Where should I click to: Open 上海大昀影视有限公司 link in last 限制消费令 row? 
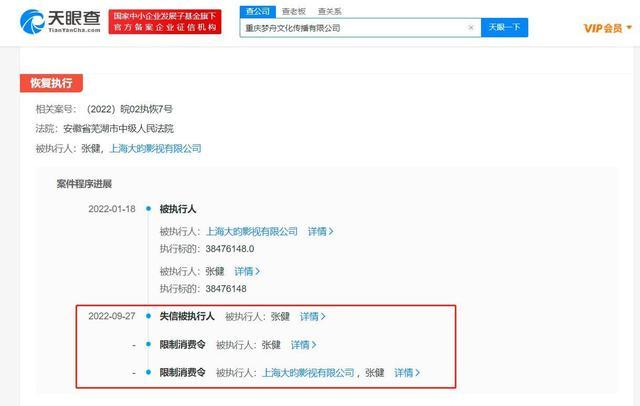click(308, 373)
